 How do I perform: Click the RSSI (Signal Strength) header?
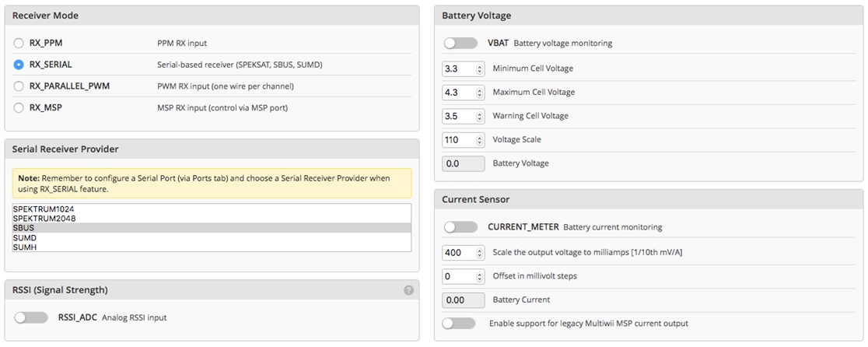click(212, 290)
